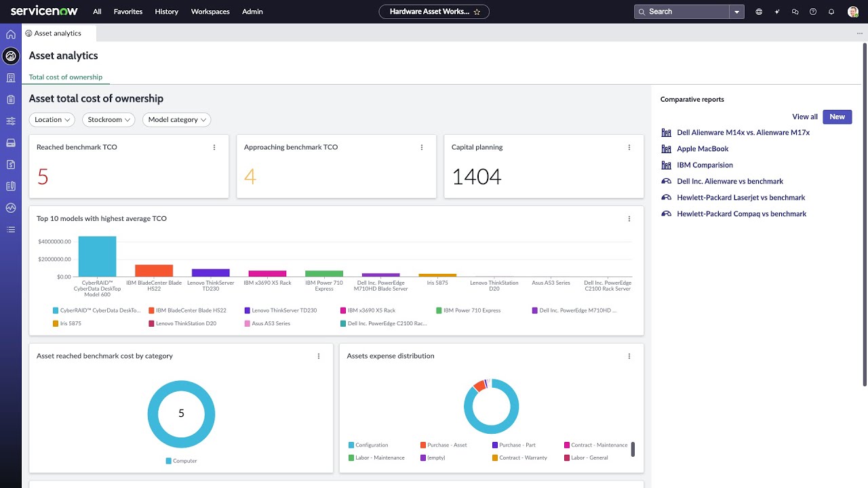Screen dimensions: 868x488
Task: Expand the Stockroom filter dropdown
Action: point(108,119)
